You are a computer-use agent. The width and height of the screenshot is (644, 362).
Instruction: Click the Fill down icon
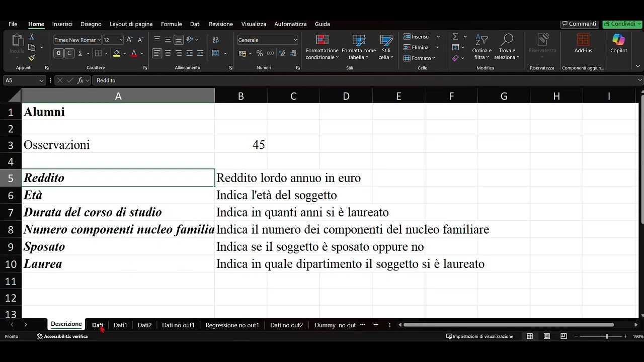coord(455,47)
